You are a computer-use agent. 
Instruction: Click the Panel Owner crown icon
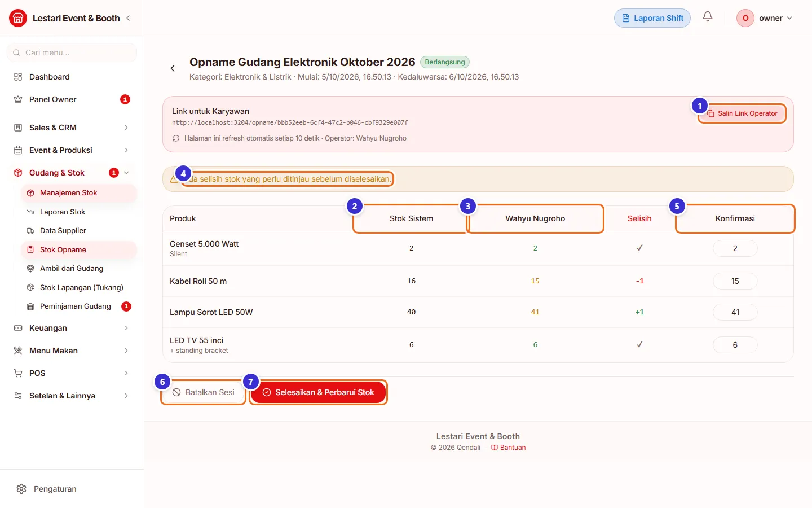pos(18,99)
